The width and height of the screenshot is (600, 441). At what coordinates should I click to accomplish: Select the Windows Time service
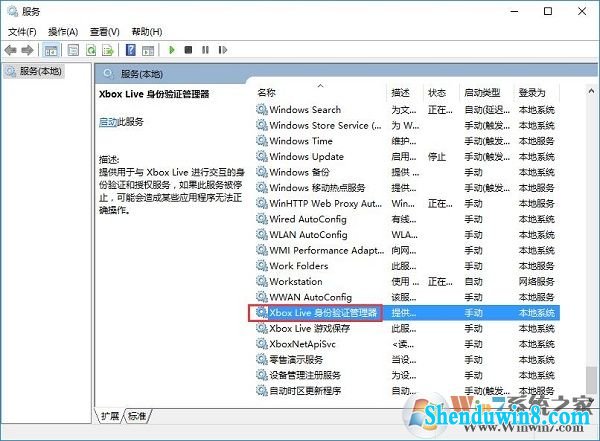[408, 141]
